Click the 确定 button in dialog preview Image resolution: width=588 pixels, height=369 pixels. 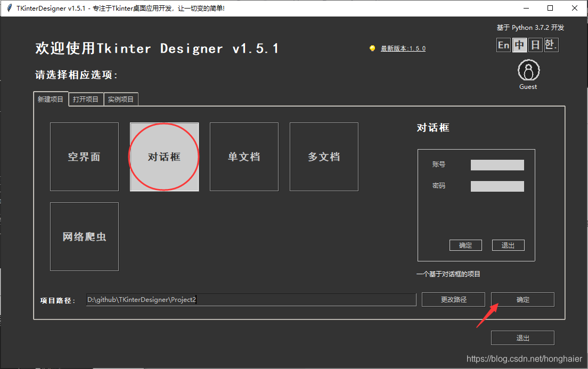466,245
